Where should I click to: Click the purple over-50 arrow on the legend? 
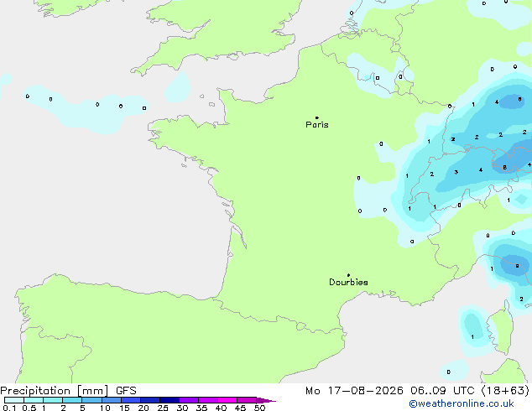tap(266, 400)
